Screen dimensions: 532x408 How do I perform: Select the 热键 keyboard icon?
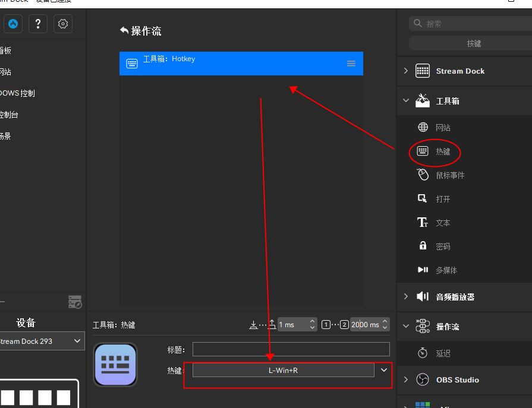[423, 151]
